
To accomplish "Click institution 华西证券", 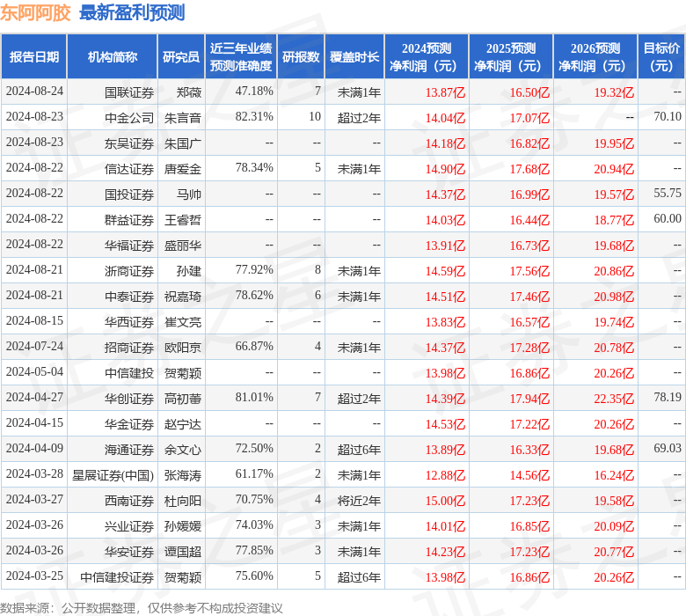I will (x=129, y=322).
